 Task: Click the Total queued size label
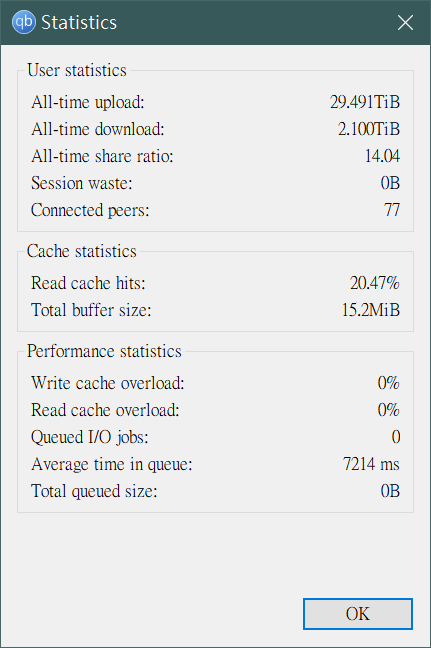pyautogui.click(x=94, y=491)
